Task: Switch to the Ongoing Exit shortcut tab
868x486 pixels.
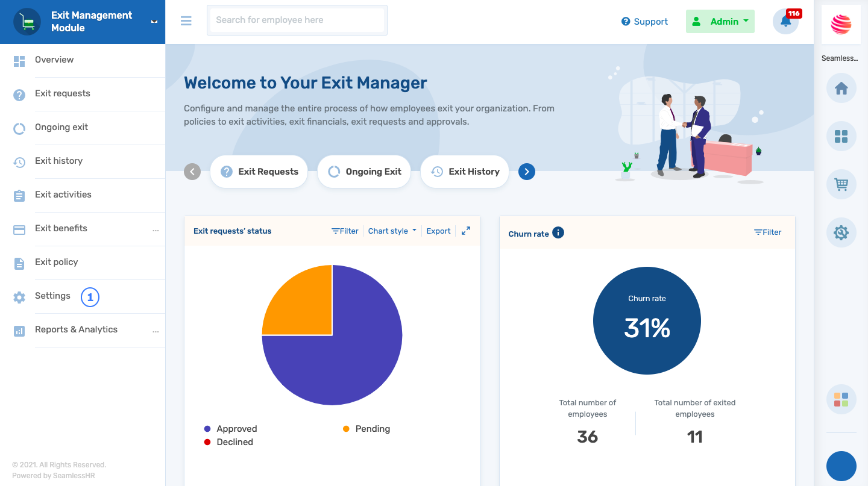Action: coord(363,172)
